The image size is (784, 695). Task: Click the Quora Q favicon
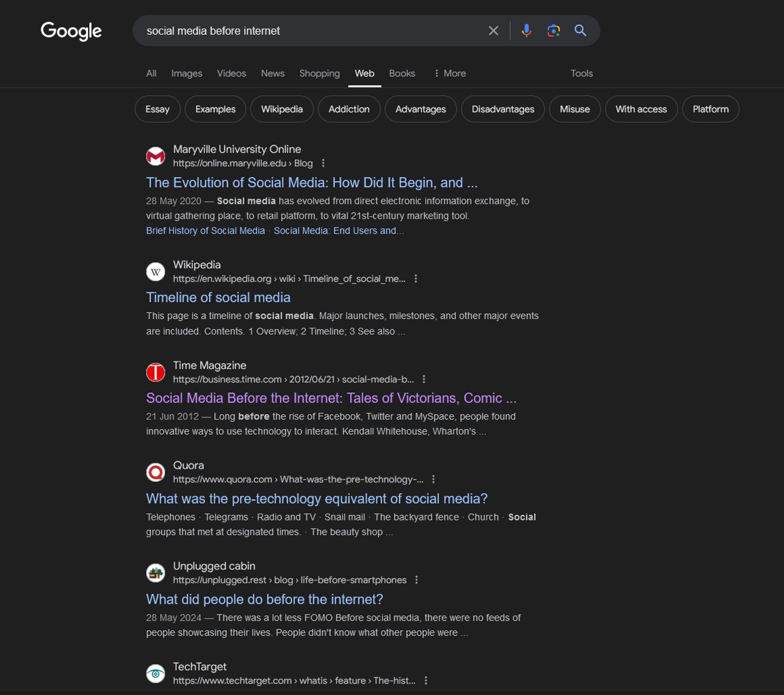[156, 472]
